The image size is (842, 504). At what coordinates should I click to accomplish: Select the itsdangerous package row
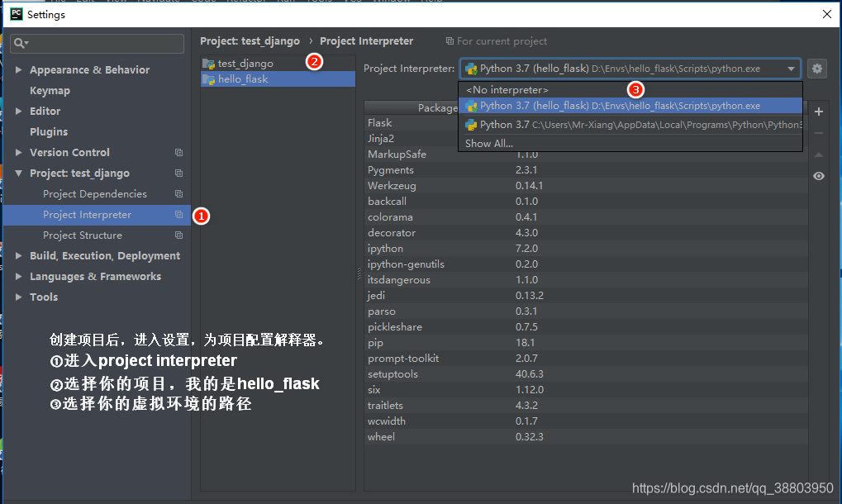586,280
